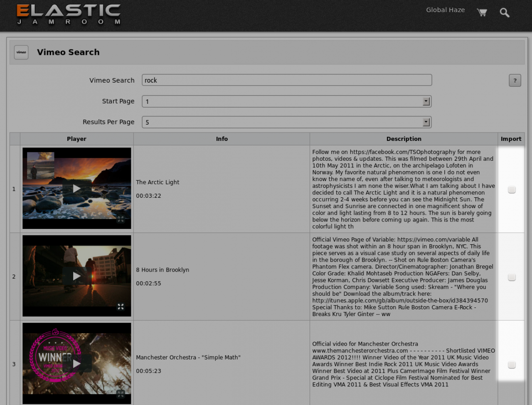This screenshot has width=532, height=405.
Task: Click the Vimeo Search input field
Action: click(x=287, y=80)
